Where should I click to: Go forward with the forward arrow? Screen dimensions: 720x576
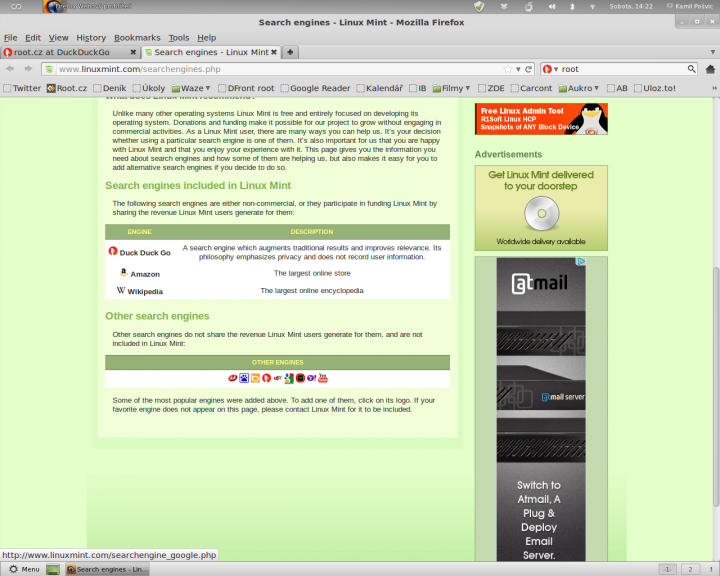[28, 69]
